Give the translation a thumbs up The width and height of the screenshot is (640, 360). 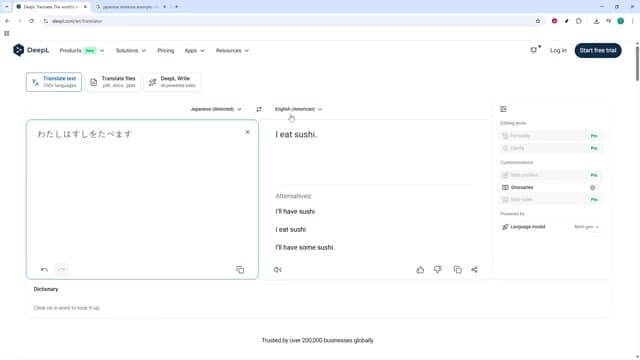point(420,270)
